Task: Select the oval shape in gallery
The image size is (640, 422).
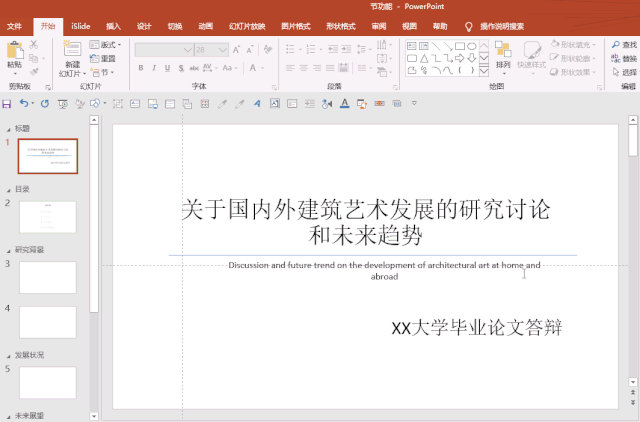Action: [x=472, y=46]
